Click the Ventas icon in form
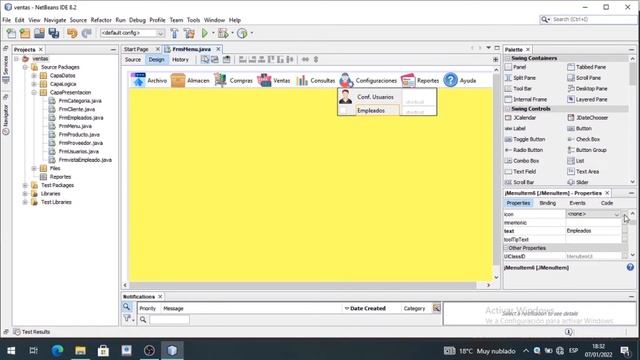The image size is (640, 360). tap(264, 80)
